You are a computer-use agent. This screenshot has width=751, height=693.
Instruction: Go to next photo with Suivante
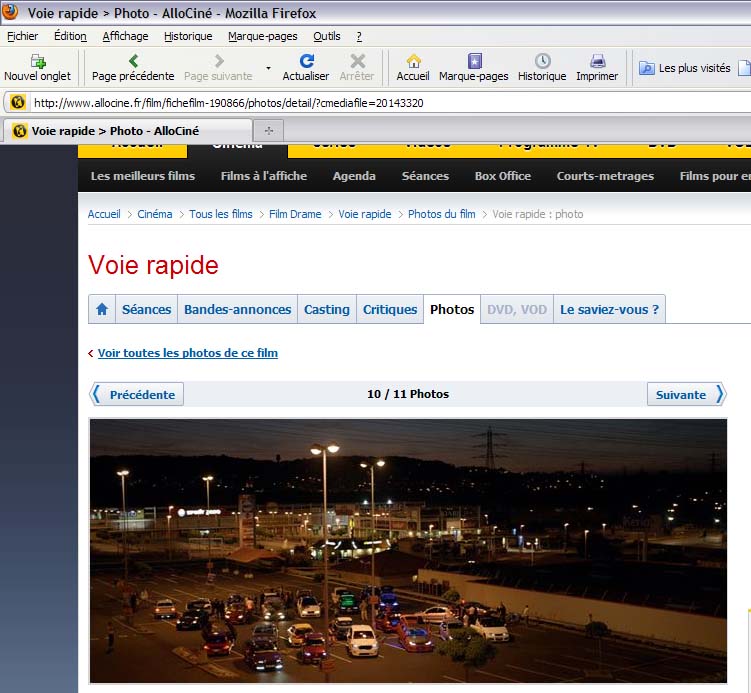pyautogui.click(x=686, y=394)
